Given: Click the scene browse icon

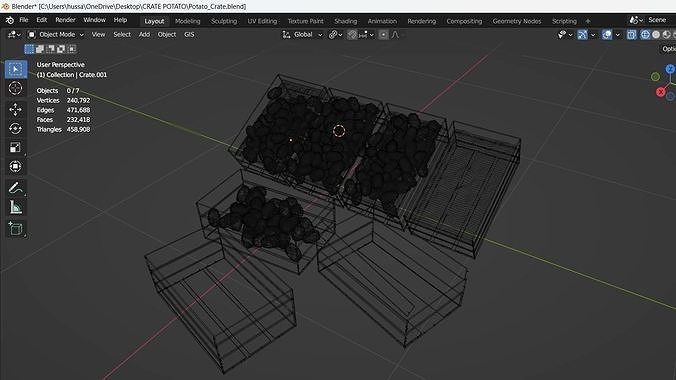Looking at the screenshot, I should [x=635, y=20].
